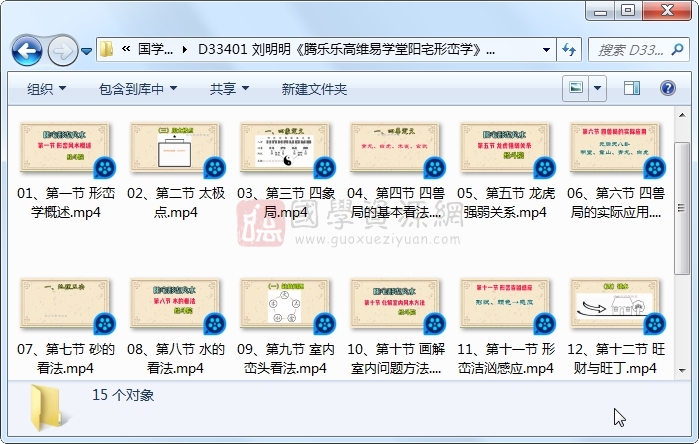Expand the arrow after 国学... breadcrumb
Image resolution: width=699 pixels, height=444 pixels.
click(x=185, y=49)
